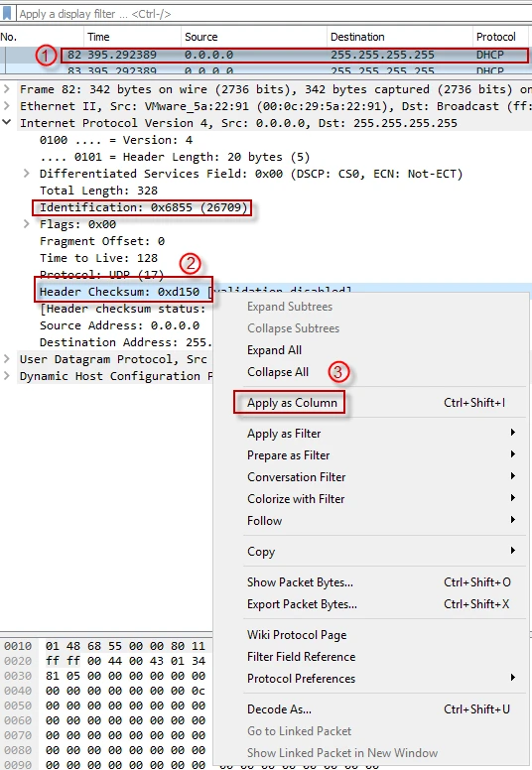Collapse the Internet Protocol Version 4 section

click(x=7, y=123)
